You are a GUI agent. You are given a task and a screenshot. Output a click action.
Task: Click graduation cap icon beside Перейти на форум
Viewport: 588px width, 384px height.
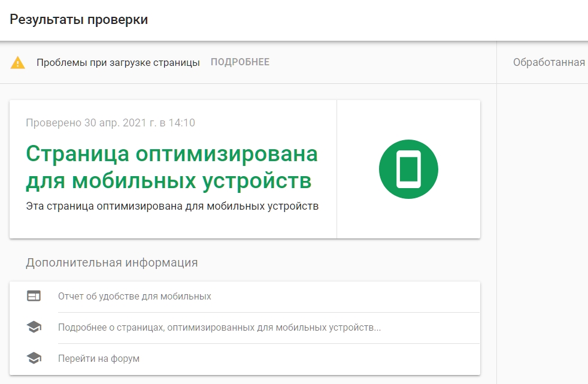pyautogui.click(x=34, y=358)
